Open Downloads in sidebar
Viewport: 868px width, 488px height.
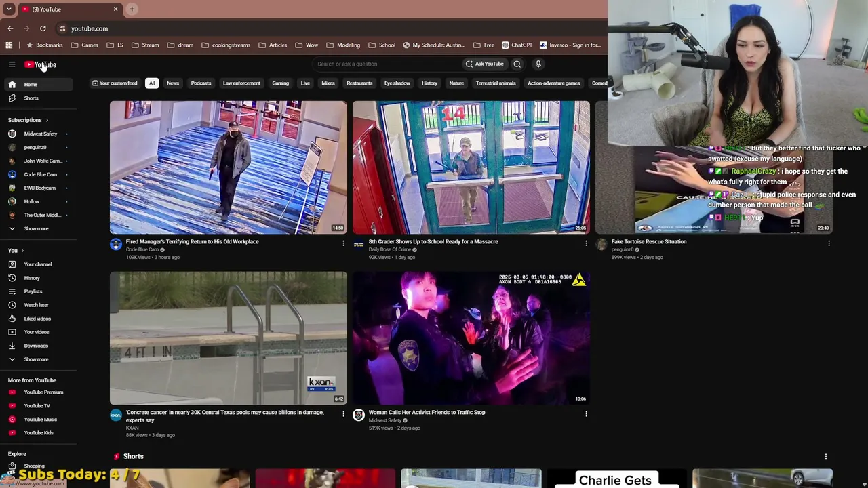37,346
